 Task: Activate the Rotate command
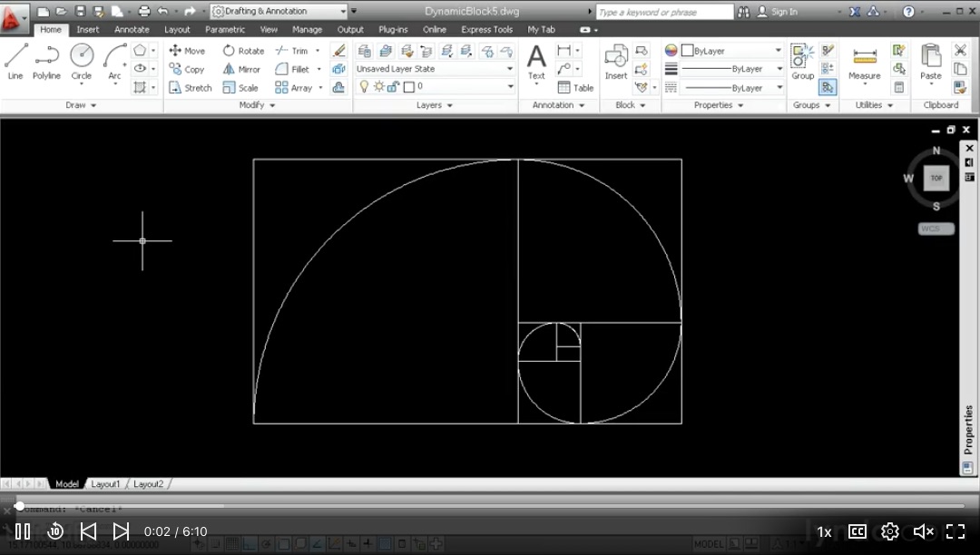(243, 51)
